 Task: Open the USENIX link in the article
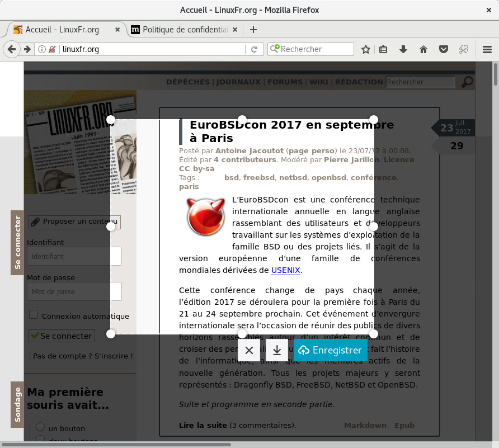286,270
